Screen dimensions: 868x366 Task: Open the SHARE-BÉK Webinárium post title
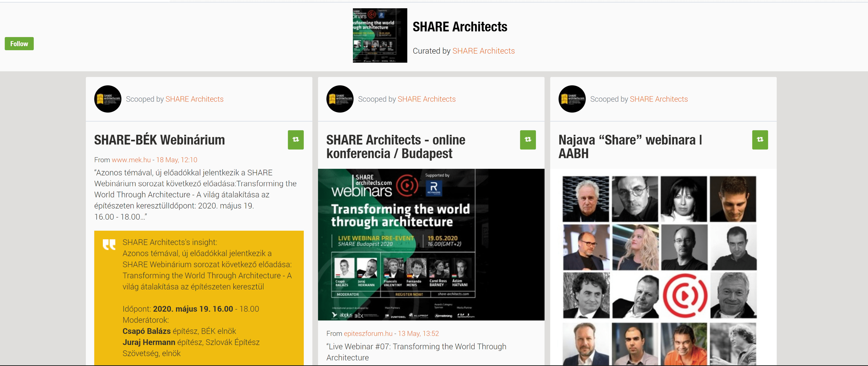tap(159, 140)
